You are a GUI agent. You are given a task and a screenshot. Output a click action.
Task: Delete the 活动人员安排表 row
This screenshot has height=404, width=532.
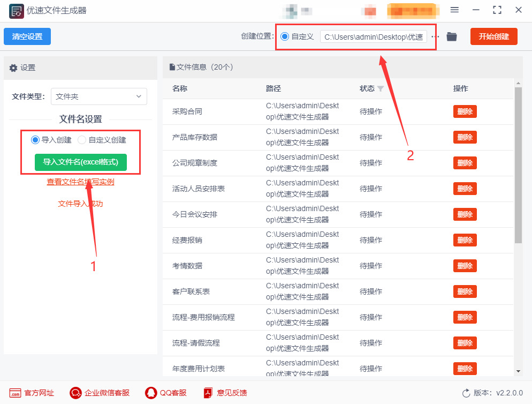point(465,189)
